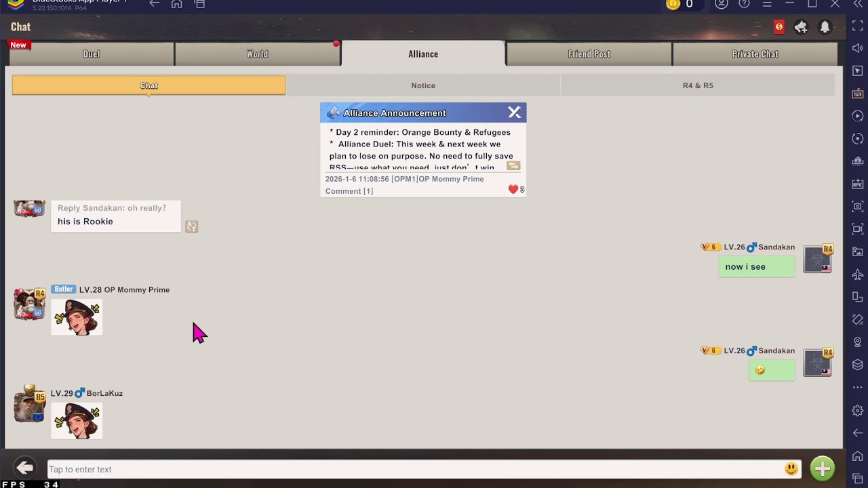Close the Alliance Announcement popup

[515, 113]
